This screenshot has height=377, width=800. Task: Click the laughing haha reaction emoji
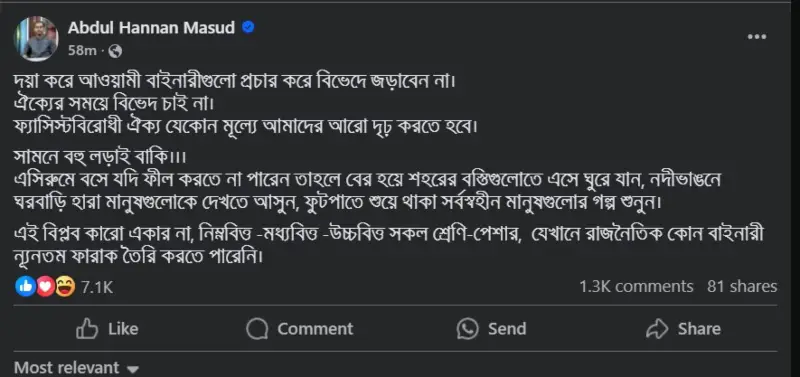point(65,287)
